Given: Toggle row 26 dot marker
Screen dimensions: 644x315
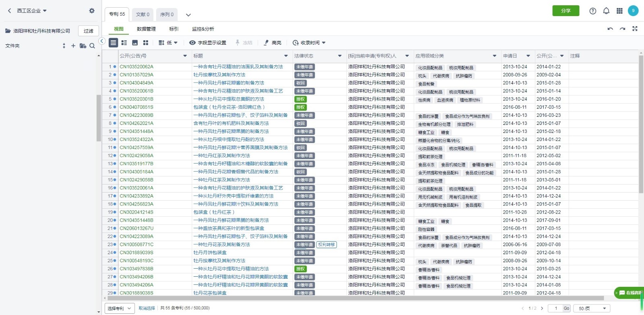Looking at the screenshot, I should pos(115,269).
